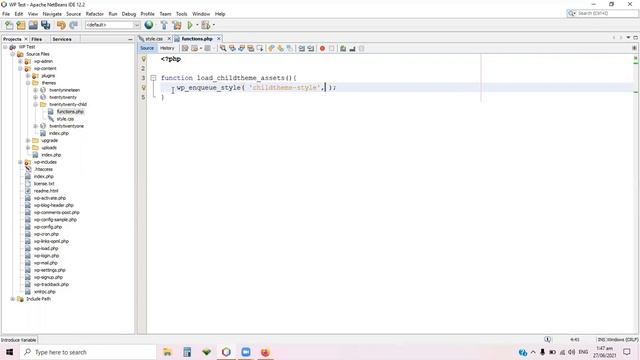Select readme.html in the project tree

(x=46, y=191)
